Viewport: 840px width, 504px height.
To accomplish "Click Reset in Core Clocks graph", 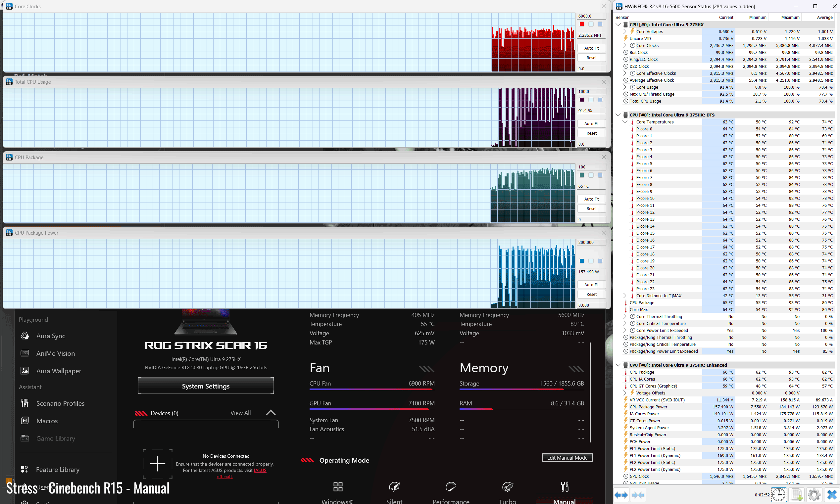I will (x=592, y=58).
